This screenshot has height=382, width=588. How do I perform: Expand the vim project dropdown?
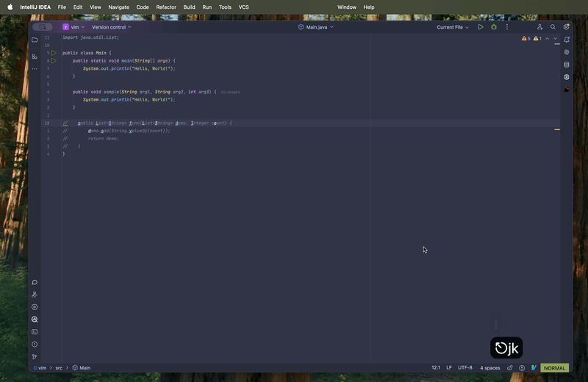click(x=74, y=27)
